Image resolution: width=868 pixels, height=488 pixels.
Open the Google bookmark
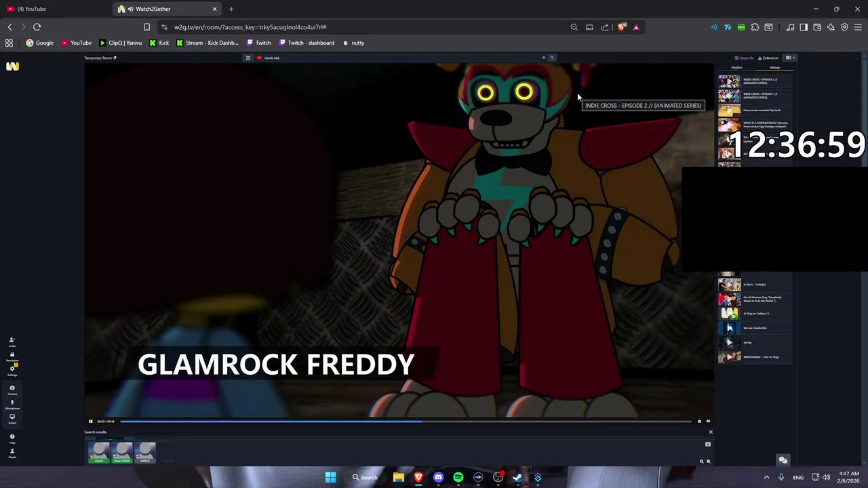40,43
